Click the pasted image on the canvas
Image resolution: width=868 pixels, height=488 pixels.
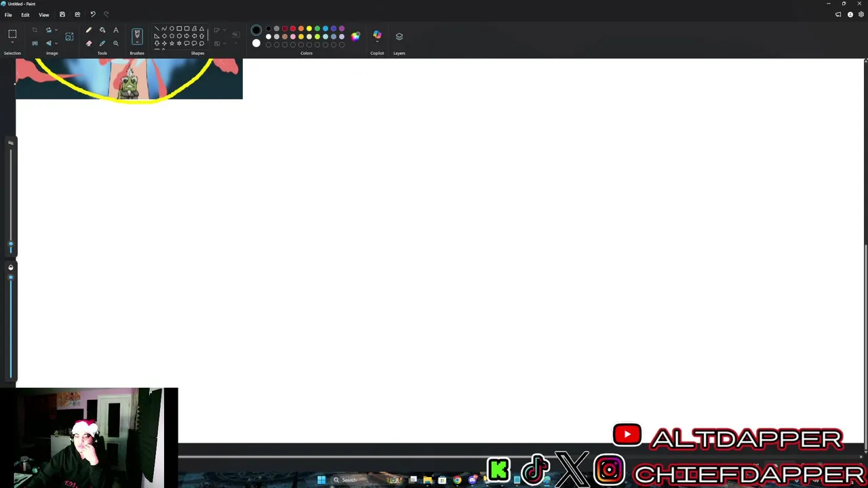click(x=129, y=79)
